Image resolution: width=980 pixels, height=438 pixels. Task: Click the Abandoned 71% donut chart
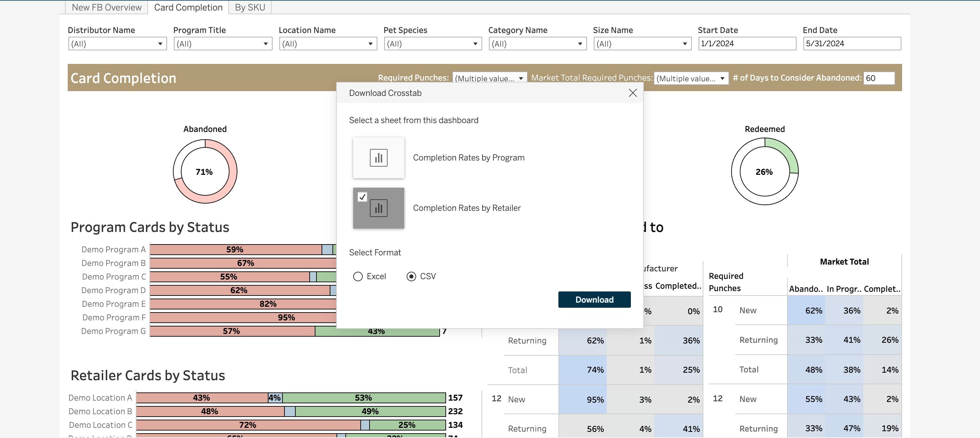205,171
